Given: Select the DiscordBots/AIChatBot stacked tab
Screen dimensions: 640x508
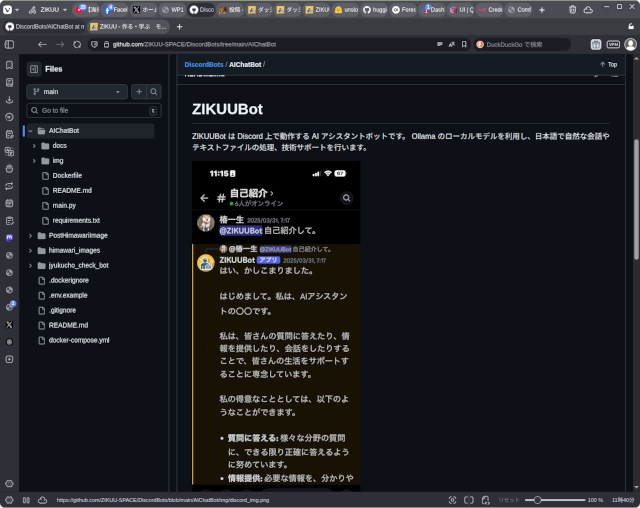Looking at the screenshot, I should click(x=44, y=27).
